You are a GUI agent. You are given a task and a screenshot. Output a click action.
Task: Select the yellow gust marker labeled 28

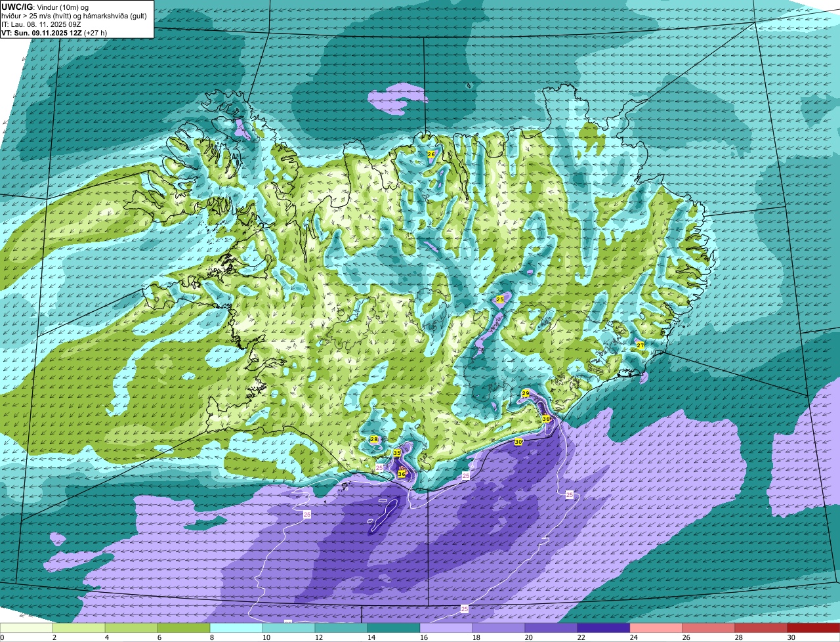click(374, 439)
